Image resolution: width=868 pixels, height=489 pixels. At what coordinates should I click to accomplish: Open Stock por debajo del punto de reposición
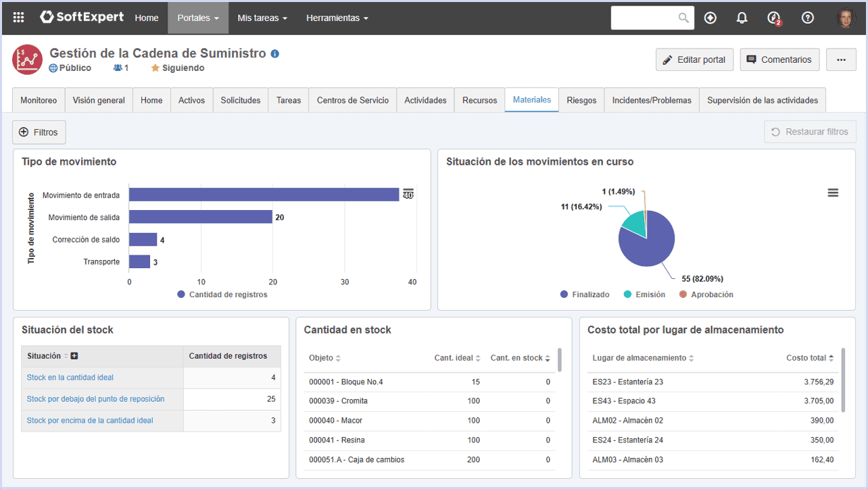(x=95, y=399)
